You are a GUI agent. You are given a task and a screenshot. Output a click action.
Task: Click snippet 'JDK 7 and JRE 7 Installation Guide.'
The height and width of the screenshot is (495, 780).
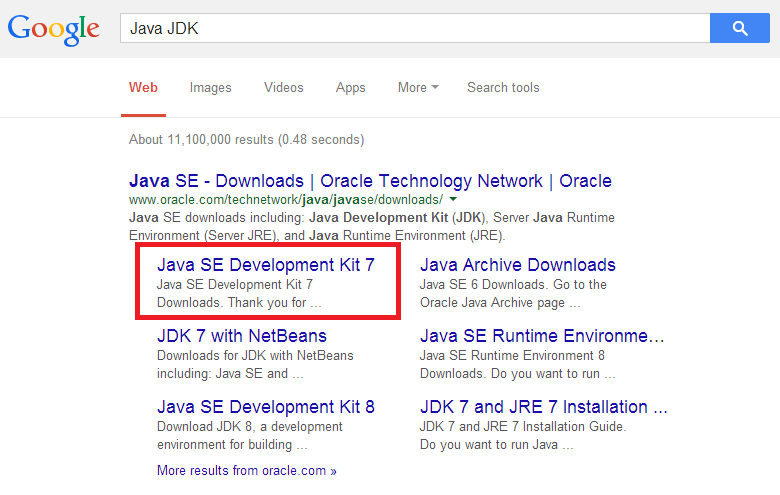(x=523, y=426)
